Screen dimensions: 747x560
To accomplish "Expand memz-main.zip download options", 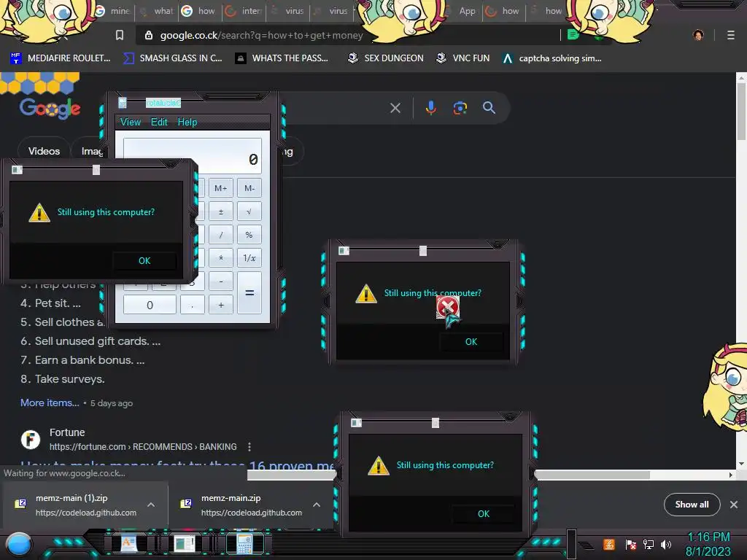I will [x=317, y=505].
